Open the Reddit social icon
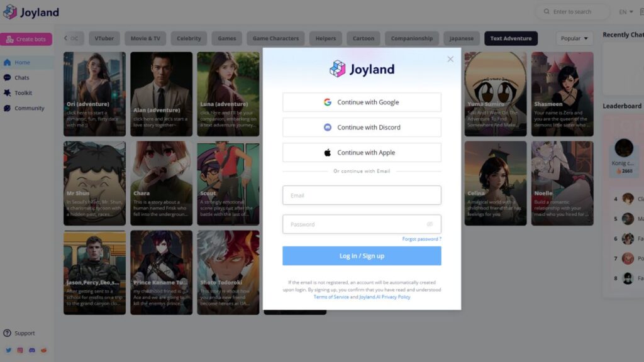This screenshot has height=362, width=644. 43,350
